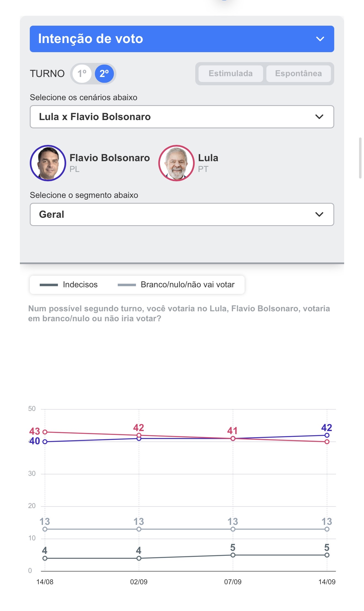Click Lula's portrait photo
This screenshot has width=364, height=611.
(x=176, y=163)
